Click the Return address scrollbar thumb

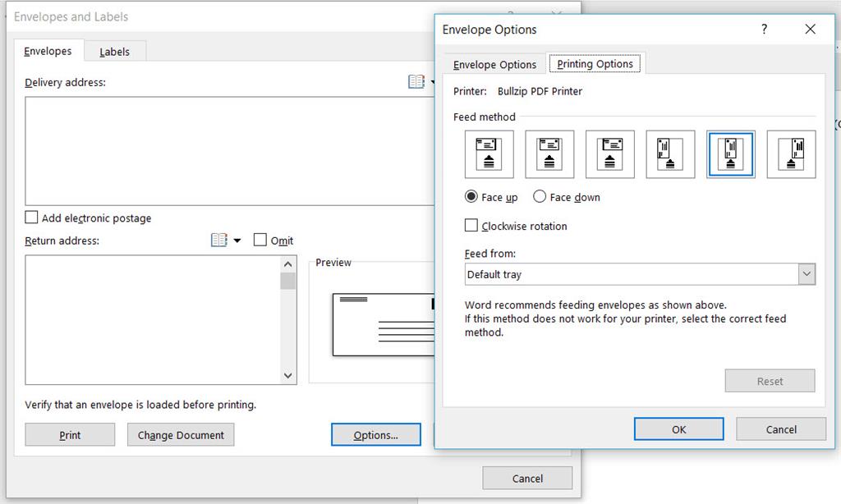point(288,281)
